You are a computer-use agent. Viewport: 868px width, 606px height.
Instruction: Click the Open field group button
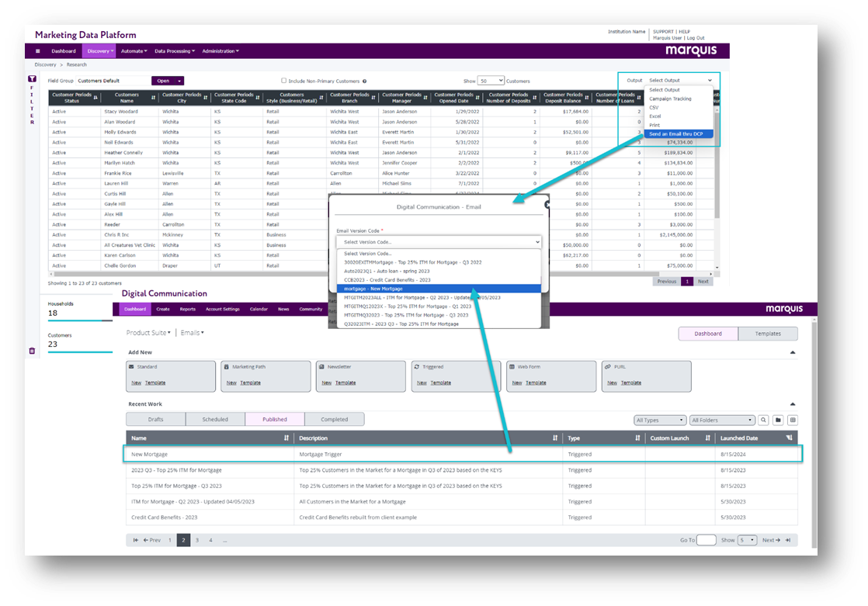click(163, 81)
